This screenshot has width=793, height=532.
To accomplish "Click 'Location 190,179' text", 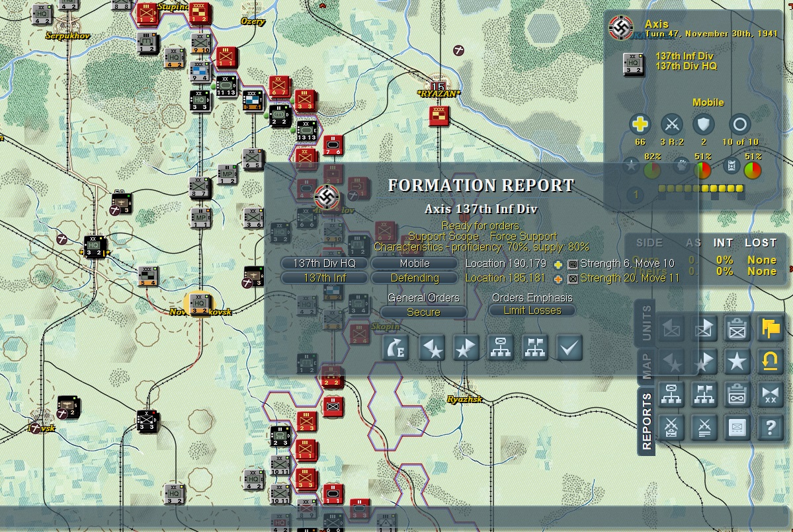I will coord(505,264).
